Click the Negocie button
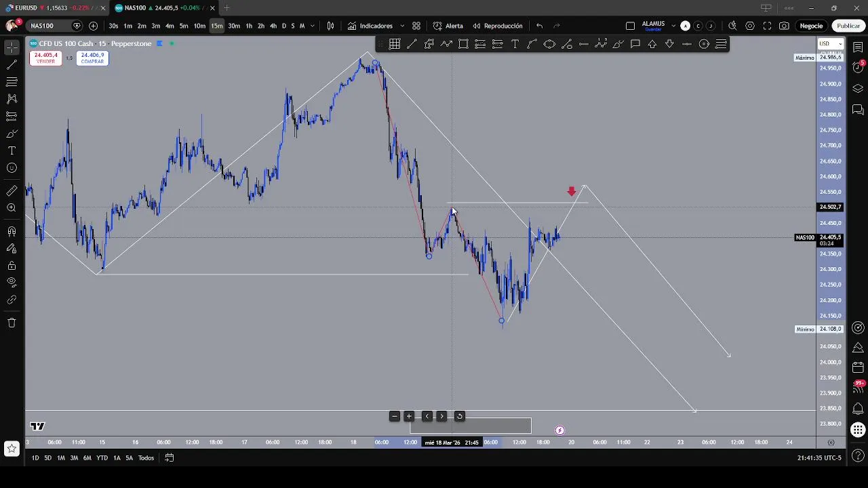This screenshot has height=488, width=868. (x=811, y=26)
